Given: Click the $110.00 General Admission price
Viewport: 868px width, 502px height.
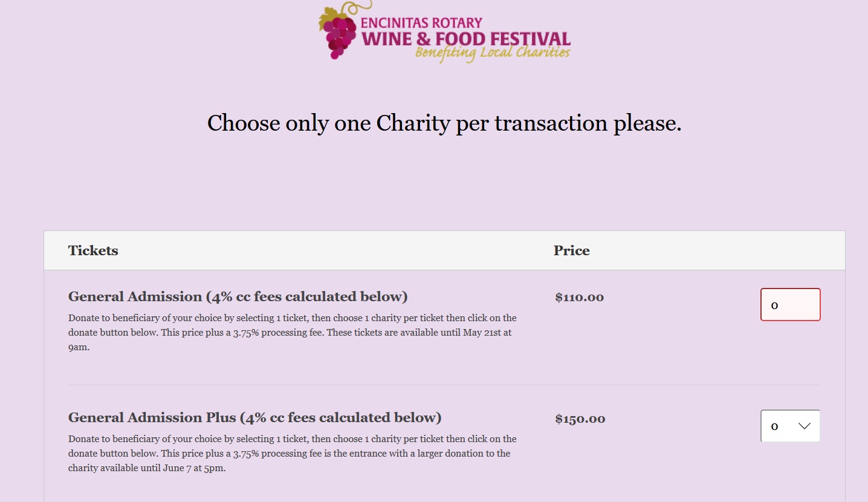Looking at the screenshot, I should point(579,297).
